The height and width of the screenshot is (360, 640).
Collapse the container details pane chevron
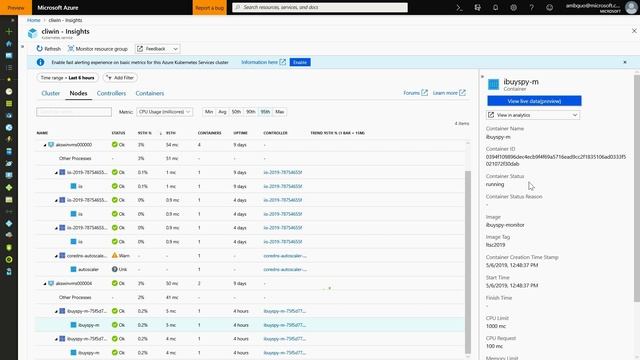(482, 76)
